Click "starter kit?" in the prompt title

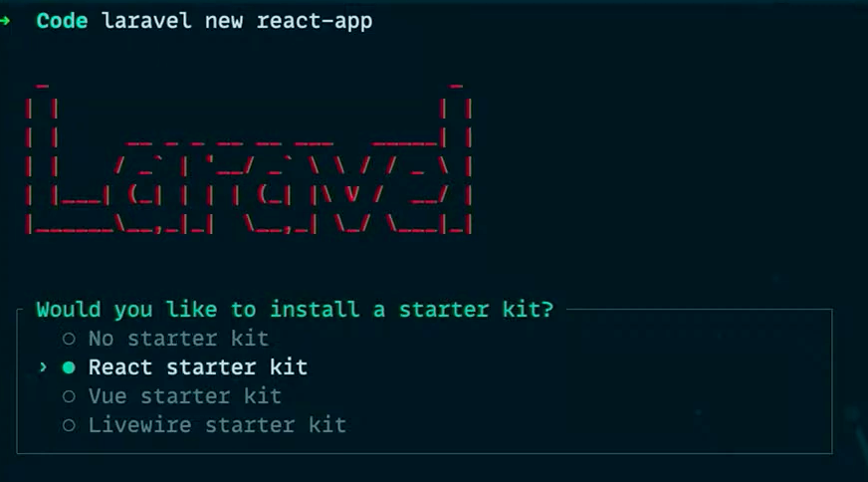pos(476,309)
